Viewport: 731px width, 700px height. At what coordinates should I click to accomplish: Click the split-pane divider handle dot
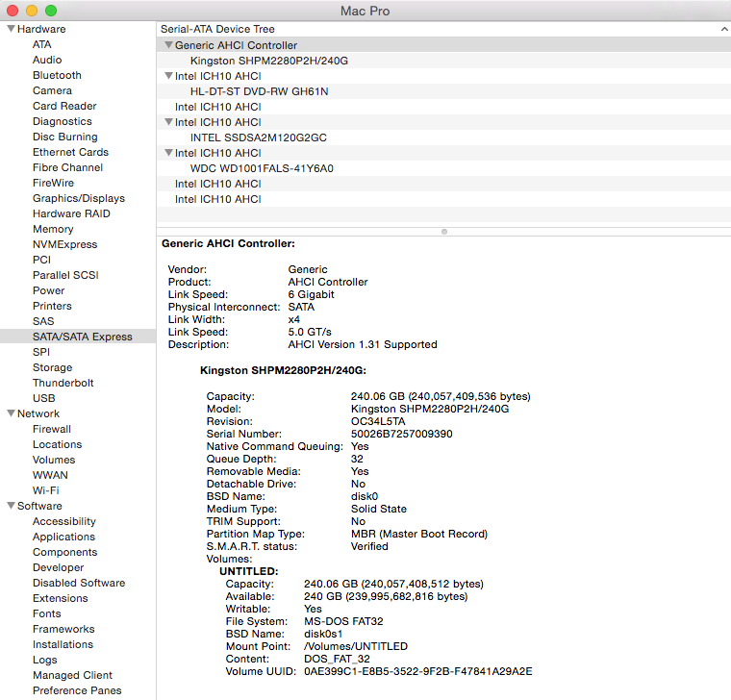click(x=443, y=232)
